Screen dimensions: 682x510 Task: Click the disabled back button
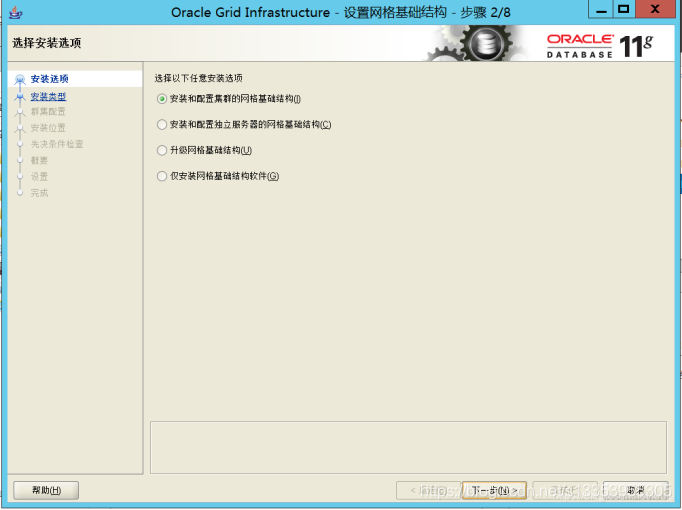point(428,490)
